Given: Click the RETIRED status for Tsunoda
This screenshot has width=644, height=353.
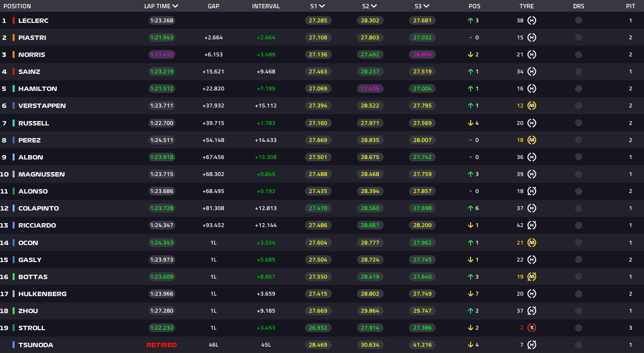Looking at the screenshot, I should (x=162, y=345).
